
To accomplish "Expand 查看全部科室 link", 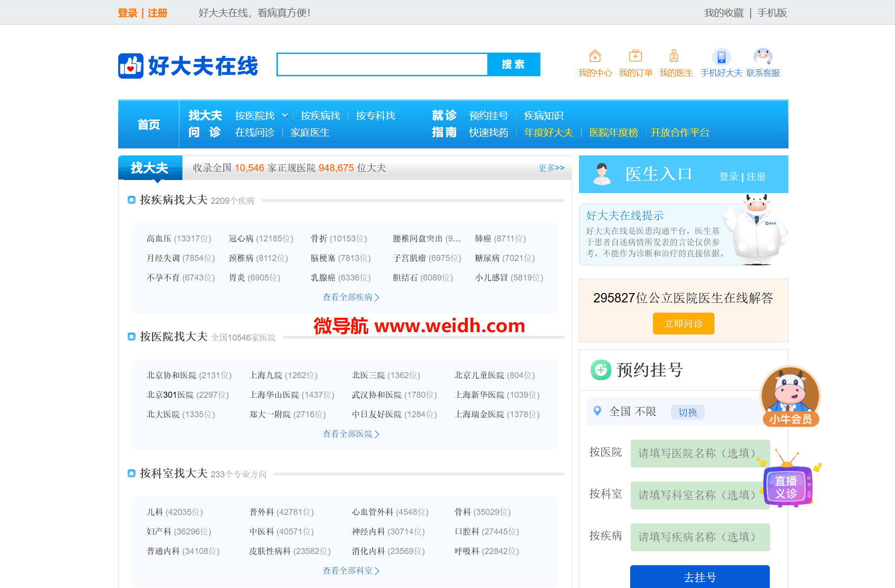I will [351, 570].
